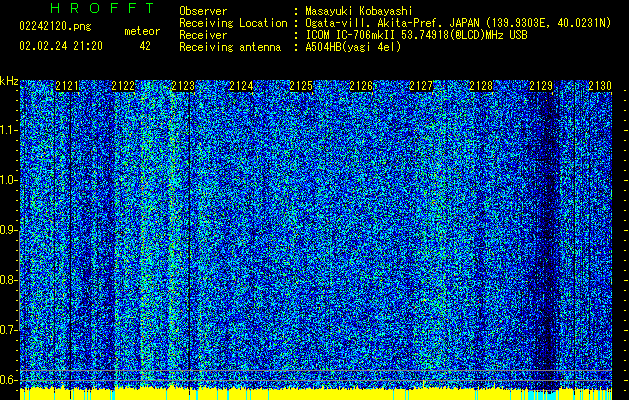Screen dimensions: 629x400
Task: Click the 2124 time marker
Action: click(241, 86)
